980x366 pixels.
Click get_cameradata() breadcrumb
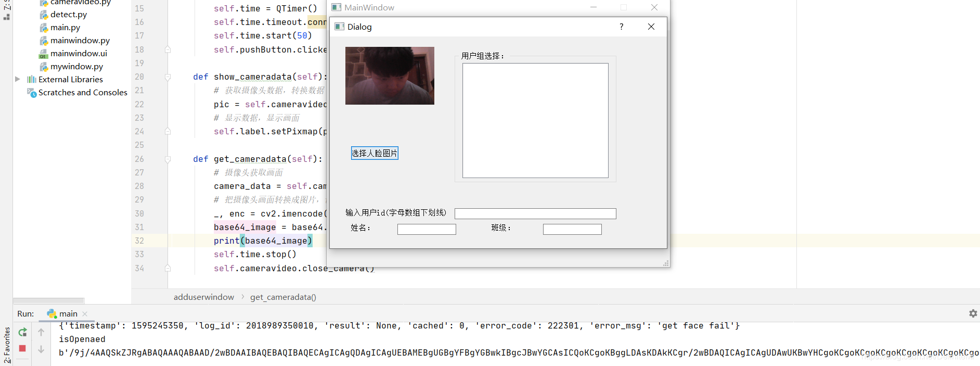(283, 297)
